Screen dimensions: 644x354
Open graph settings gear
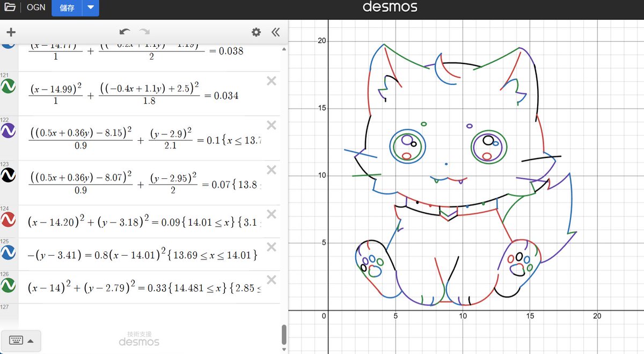[x=256, y=32]
